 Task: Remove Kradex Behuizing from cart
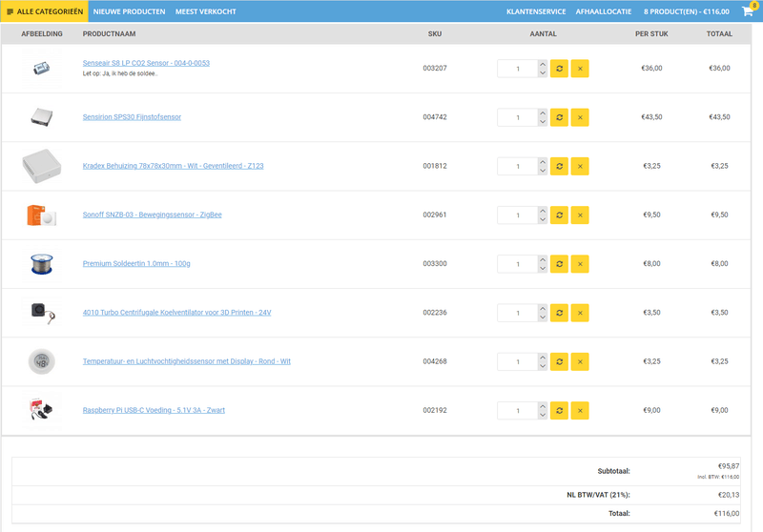pos(580,166)
